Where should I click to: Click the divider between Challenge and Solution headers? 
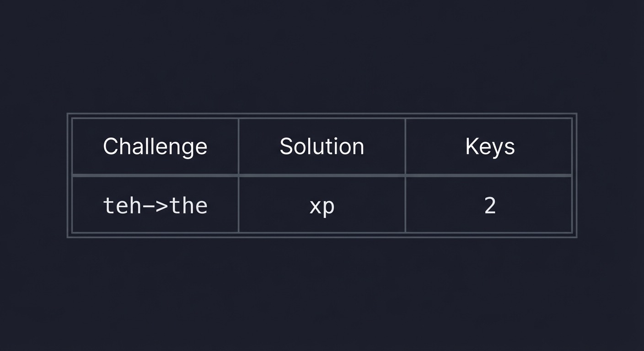(x=238, y=146)
